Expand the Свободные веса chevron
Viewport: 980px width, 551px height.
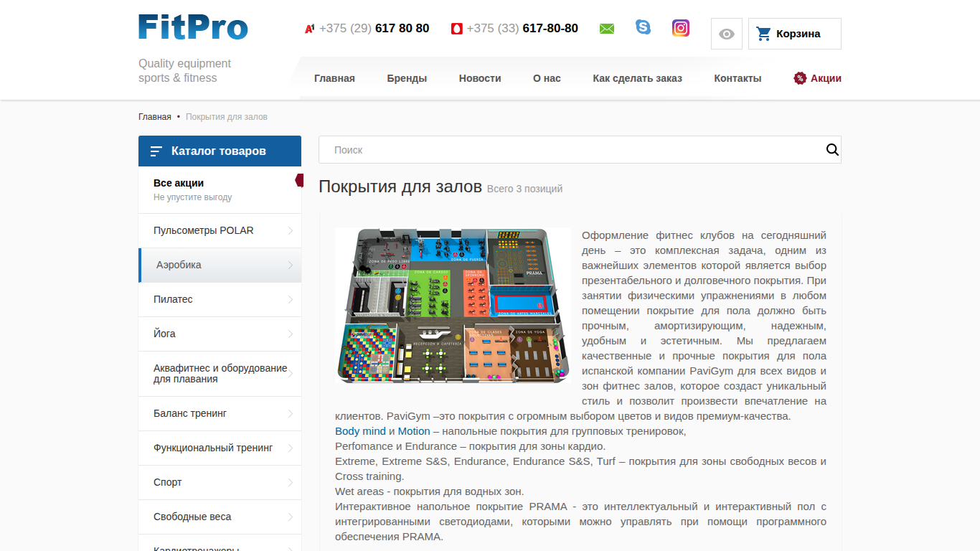pyautogui.click(x=291, y=517)
